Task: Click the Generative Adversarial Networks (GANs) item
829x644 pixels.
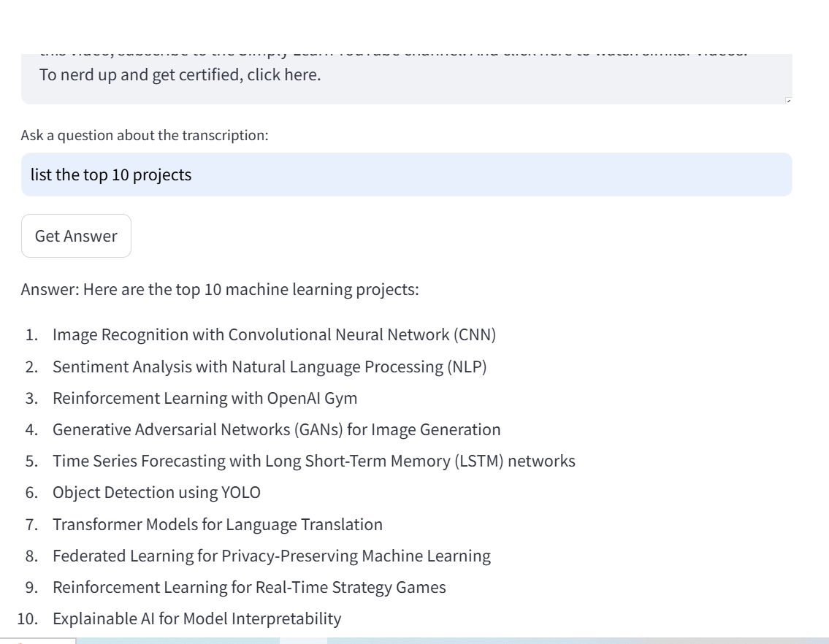Action: 276,429
